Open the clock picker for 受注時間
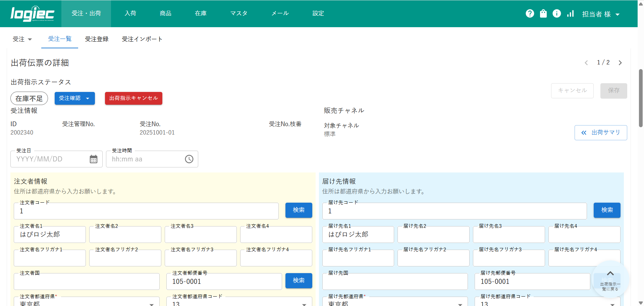 (x=189, y=159)
